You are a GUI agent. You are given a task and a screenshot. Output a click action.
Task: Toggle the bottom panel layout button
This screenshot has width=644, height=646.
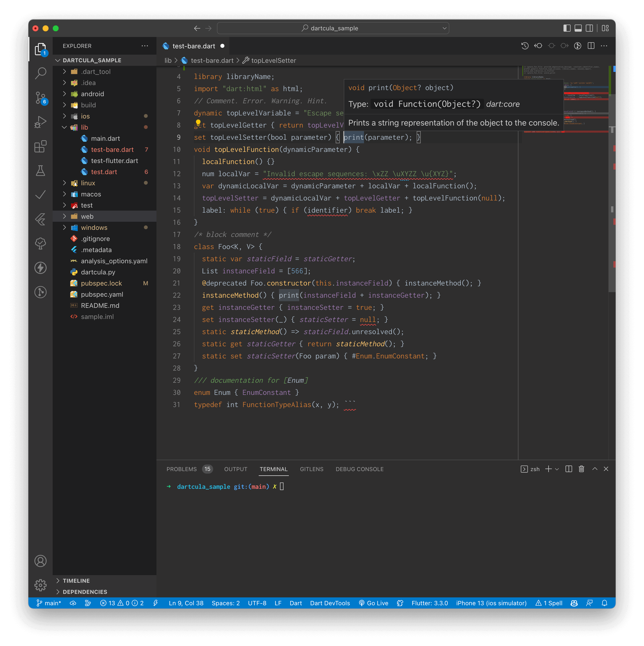click(x=578, y=28)
